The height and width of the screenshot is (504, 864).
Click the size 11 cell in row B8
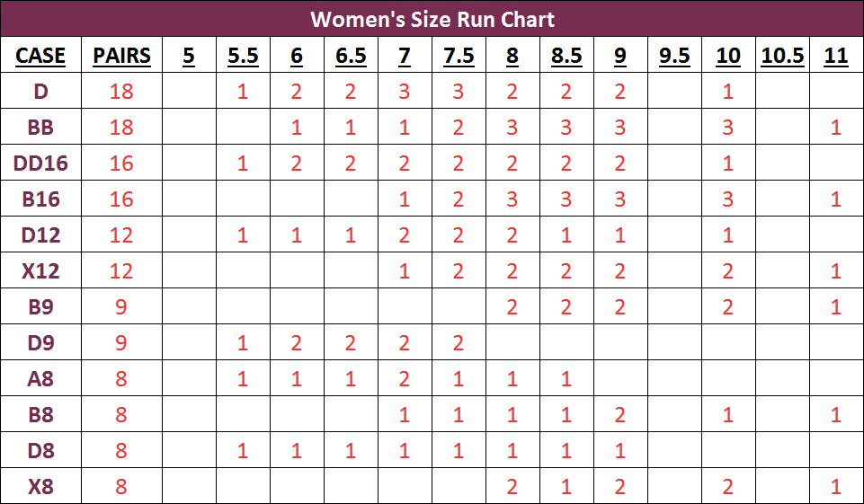point(836,415)
